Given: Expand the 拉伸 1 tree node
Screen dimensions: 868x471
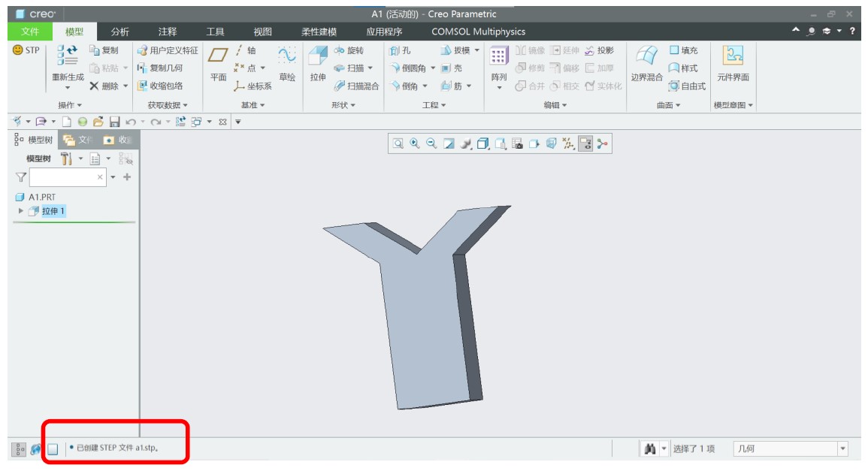Looking at the screenshot, I should pos(21,211).
